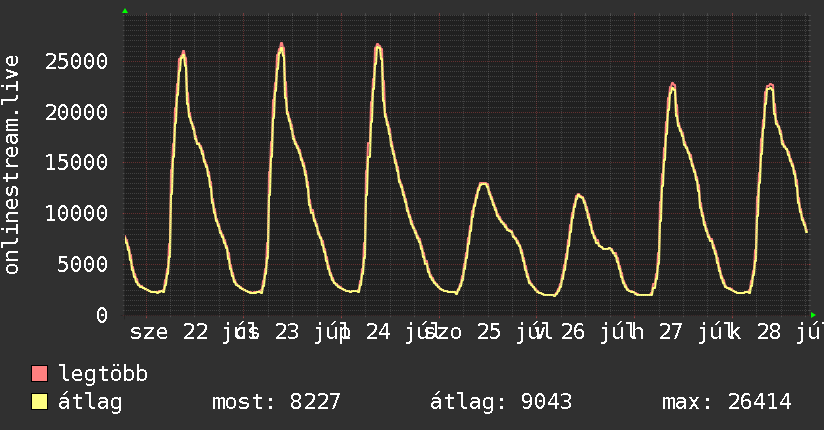Click the 25000 y-axis label
The height and width of the screenshot is (430, 824).
click(76, 62)
